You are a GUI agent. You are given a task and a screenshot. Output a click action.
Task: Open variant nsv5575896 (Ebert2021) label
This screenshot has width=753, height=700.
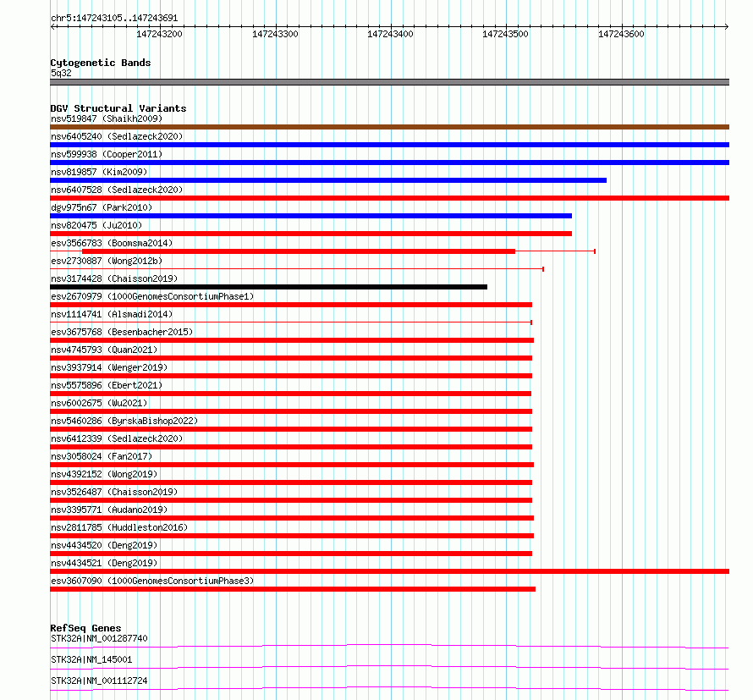107,385
